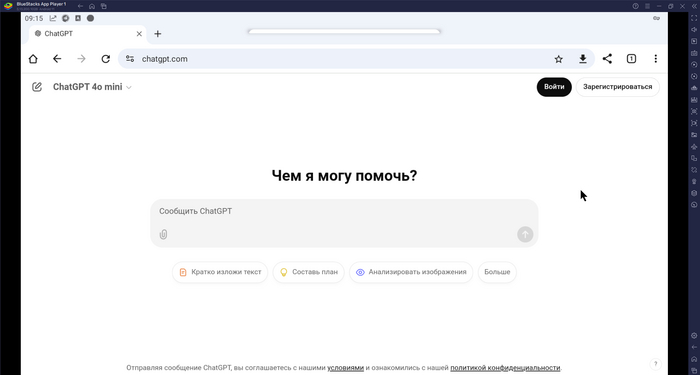Open the политикой конфиденциальности link
Viewport: 700px width, 375px height.
point(505,368)
